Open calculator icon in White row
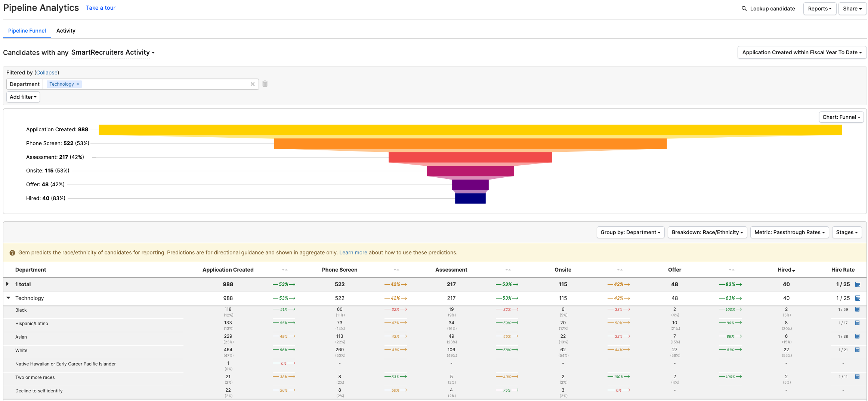 (x=858, y=350)
